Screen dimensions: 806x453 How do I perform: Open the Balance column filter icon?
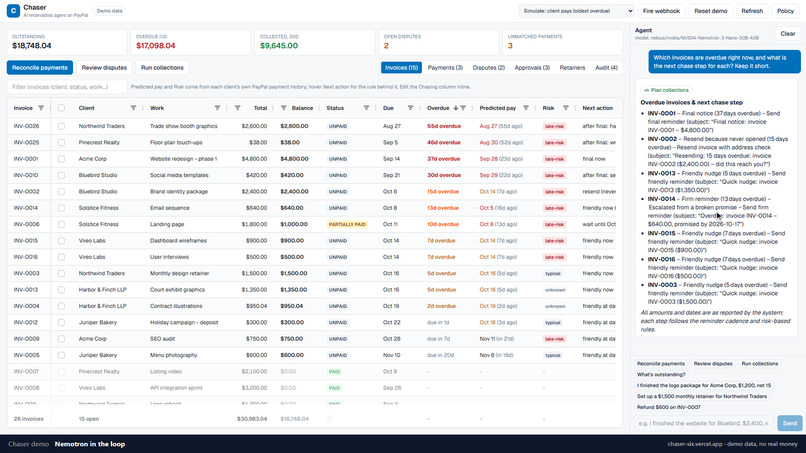coord(283,108)
